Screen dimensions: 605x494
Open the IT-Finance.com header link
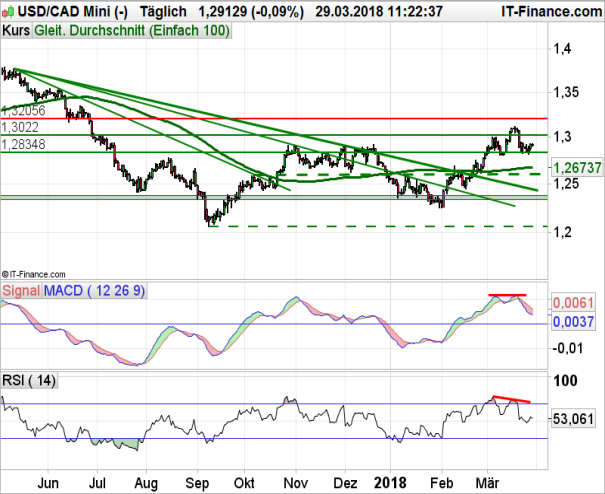tap(552, 12)
